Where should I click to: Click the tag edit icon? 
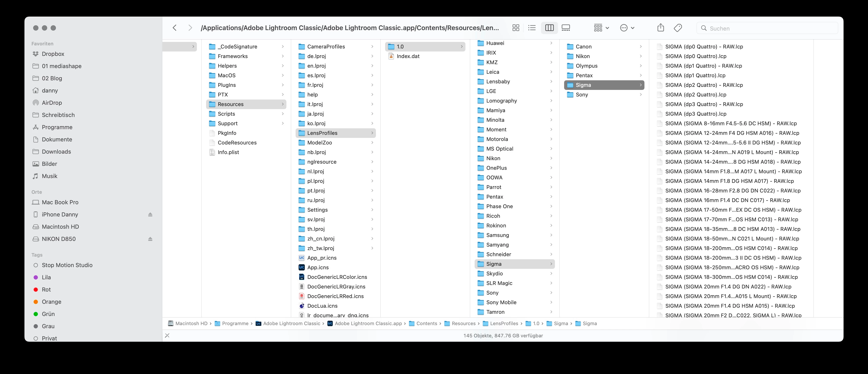pos(678,28)
